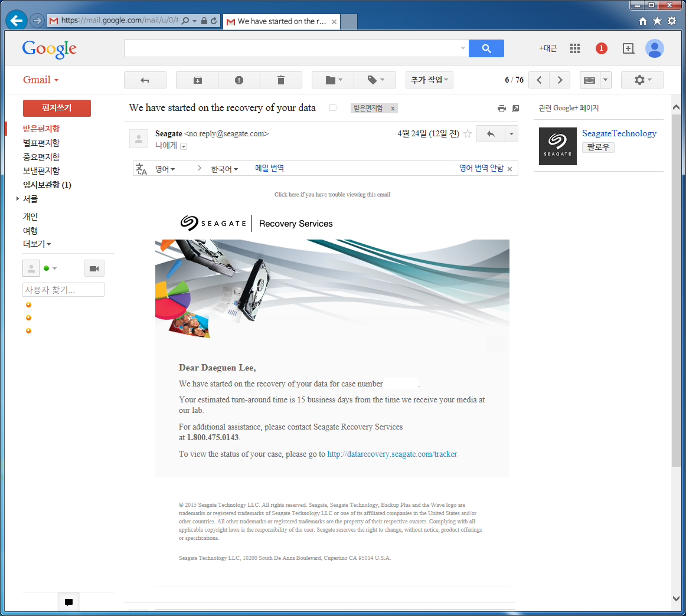
Task: Open the Labels tag dropdown
Action: point(375,80)
